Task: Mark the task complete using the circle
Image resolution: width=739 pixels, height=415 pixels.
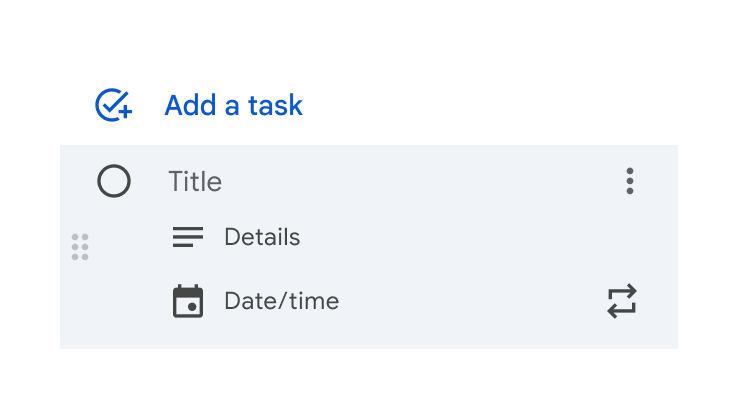Action: click(114, 181)
